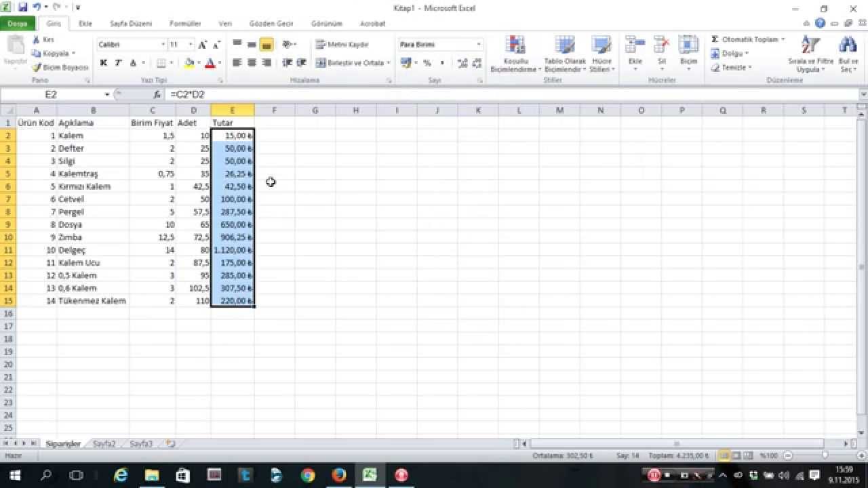Increase font size with large A icon

pos(203,44)
